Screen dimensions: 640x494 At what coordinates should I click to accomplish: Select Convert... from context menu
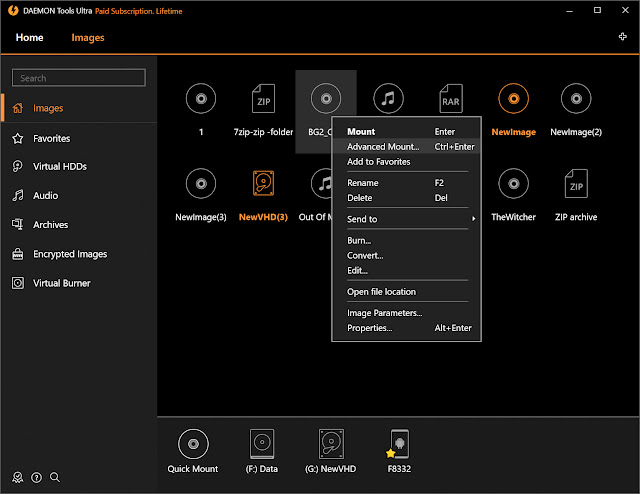(x=406, y=256)
